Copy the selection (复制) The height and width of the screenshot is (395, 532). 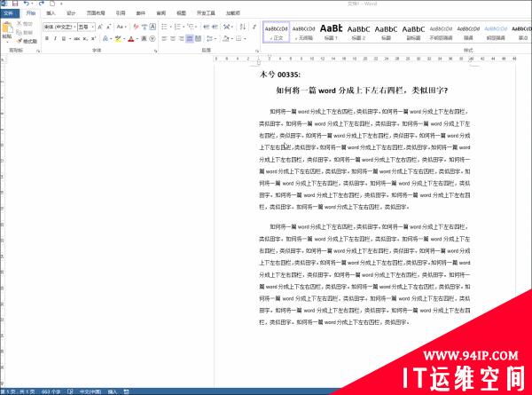(25, 32)
